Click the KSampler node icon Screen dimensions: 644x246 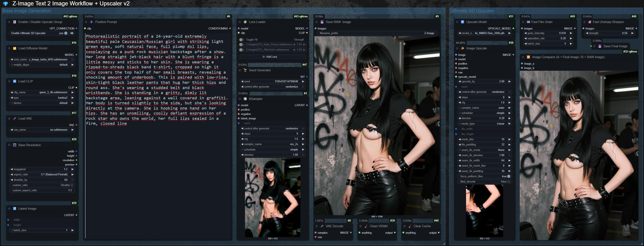pyautogui.click(x=245, y=99)
